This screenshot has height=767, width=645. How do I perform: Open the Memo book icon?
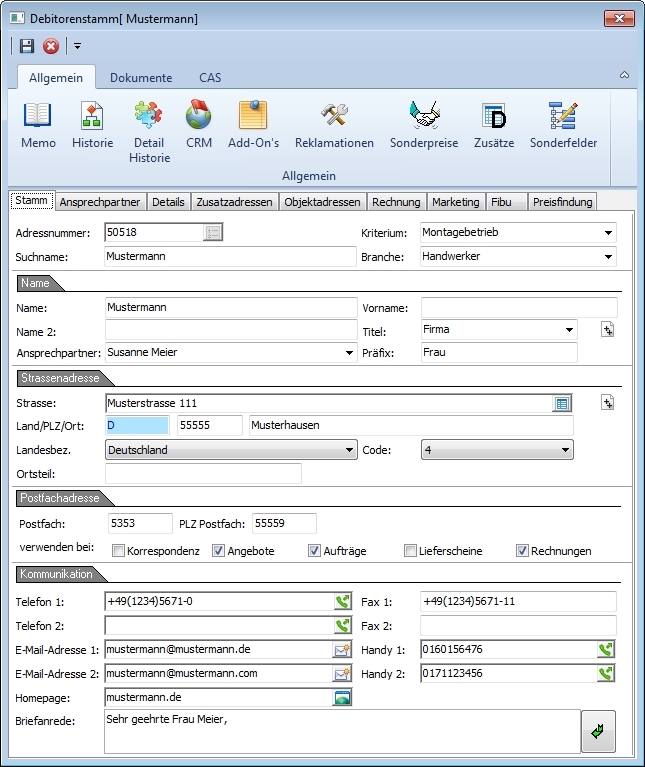click(38, 115)
